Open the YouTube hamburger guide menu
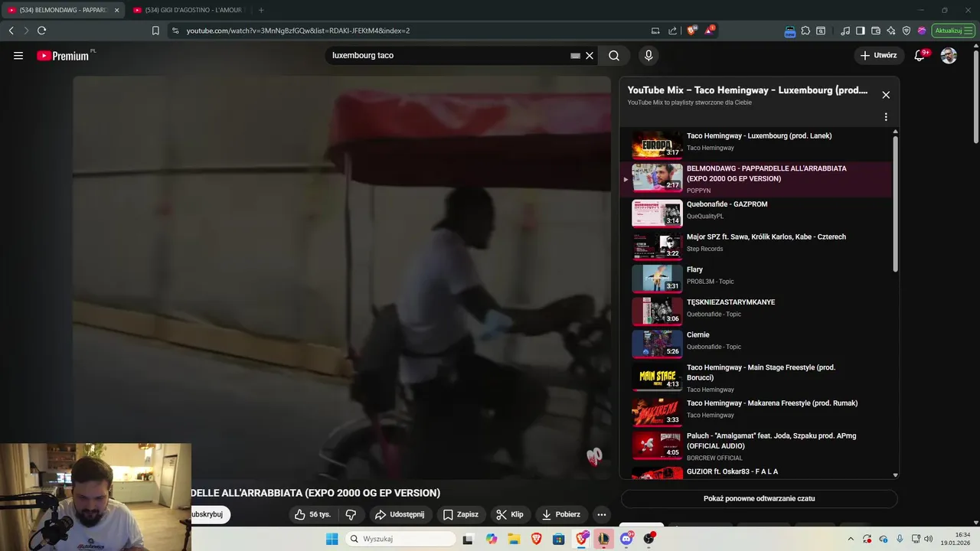980x551 pixels. click(18, 56)
